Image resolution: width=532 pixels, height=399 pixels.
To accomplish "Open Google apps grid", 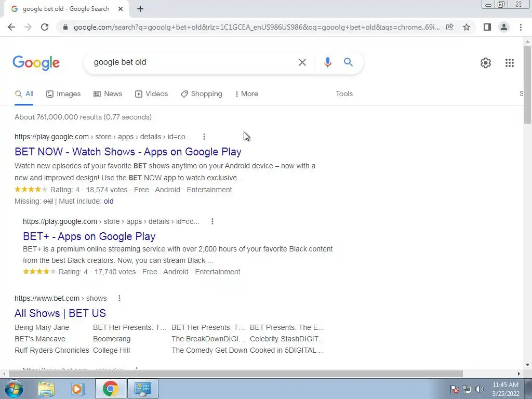I will 509,63.
